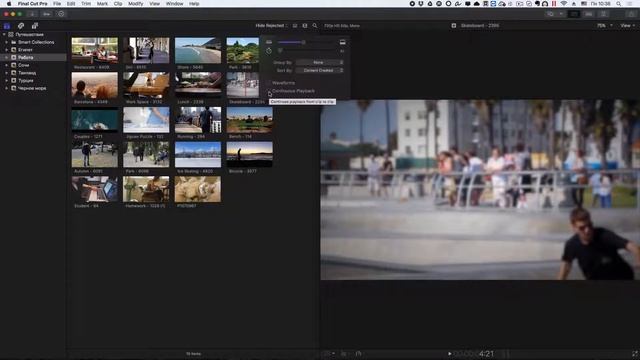The width and height of the screenshot is (640, 360).
Task: Select the Lunch clip thumbnail
Action: (x=198, y=85)
